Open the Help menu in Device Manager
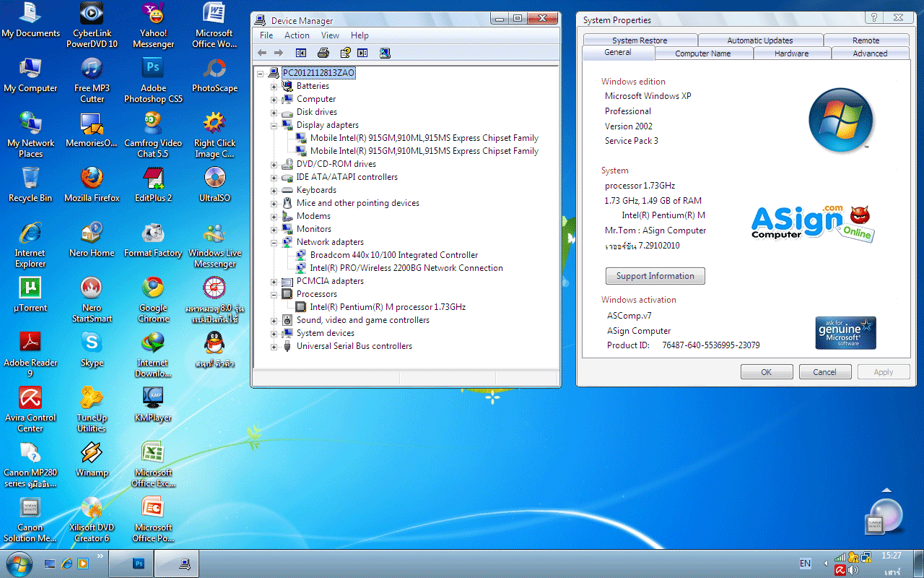924x578 pixels. 359,35
